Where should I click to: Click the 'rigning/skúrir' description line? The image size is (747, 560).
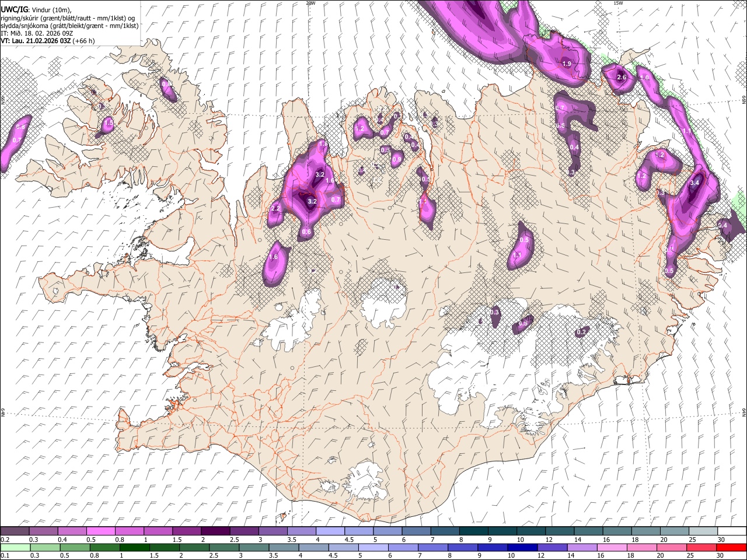pos(68,18)
